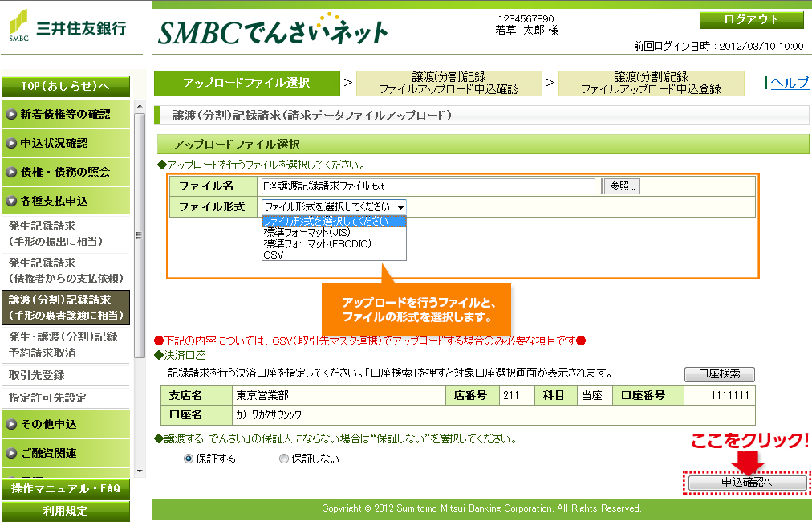Click the 東京営業部 branch name cell

pyautogui.click(x=339, y=396)
